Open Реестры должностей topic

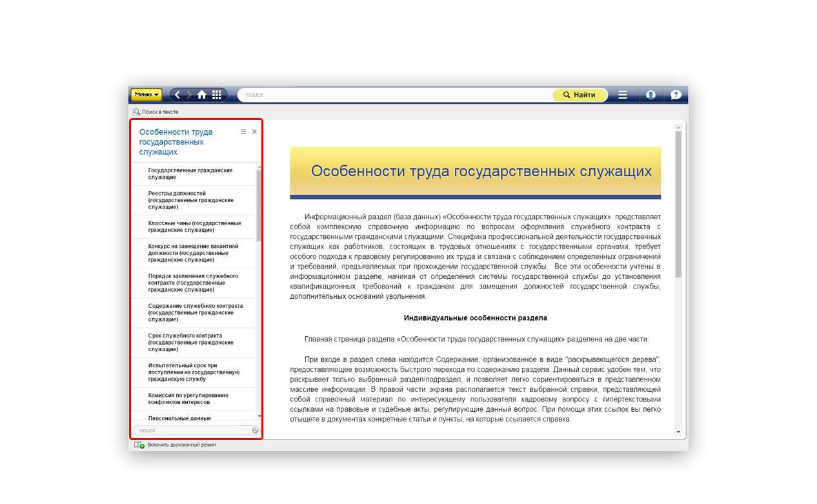190,200
